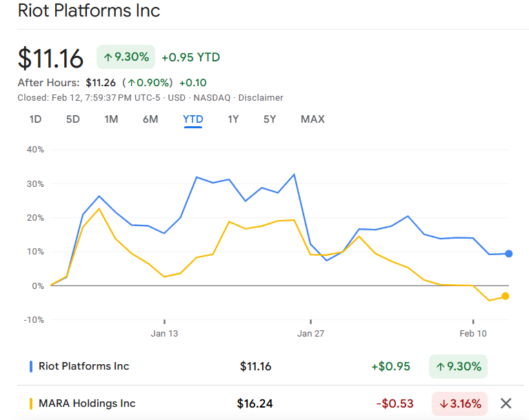The width and height of the screenshot is (529, 420).
Task: Click the $16.24 MARA price value
Action: [254, 403]
